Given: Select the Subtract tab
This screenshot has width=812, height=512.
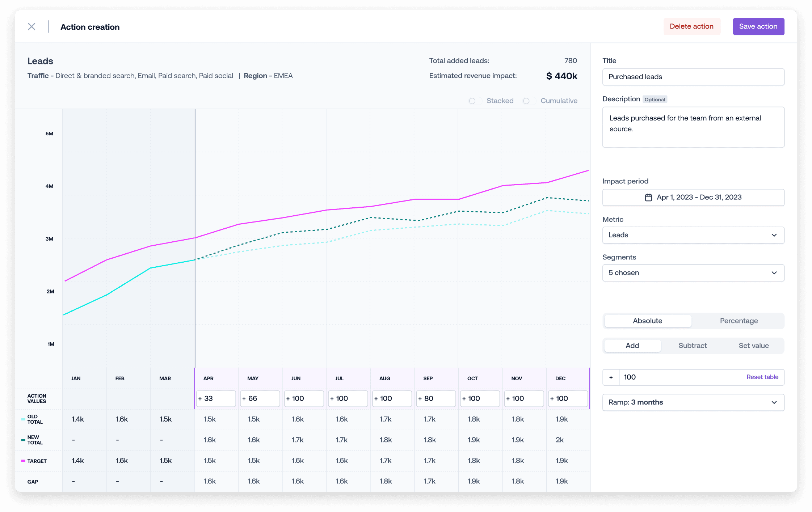Looking at the screenshot, I should pyautogui.click(x=692, y=346).
